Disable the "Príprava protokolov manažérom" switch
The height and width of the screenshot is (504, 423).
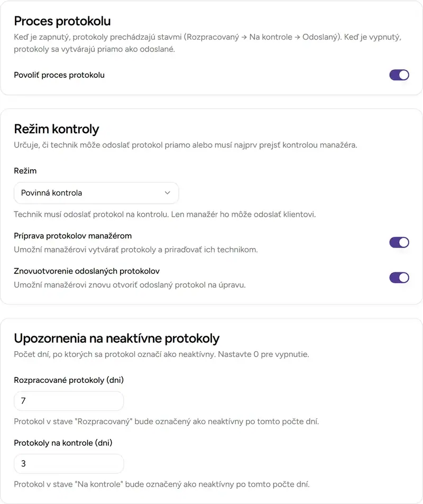point(399,242)
